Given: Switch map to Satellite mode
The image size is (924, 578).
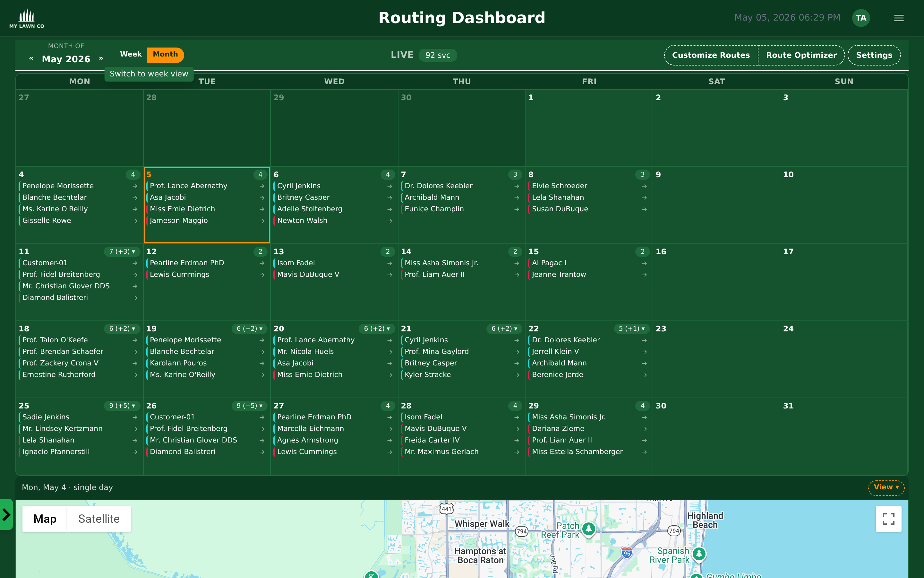Looking at the screenshot, I should click(99, 519).
